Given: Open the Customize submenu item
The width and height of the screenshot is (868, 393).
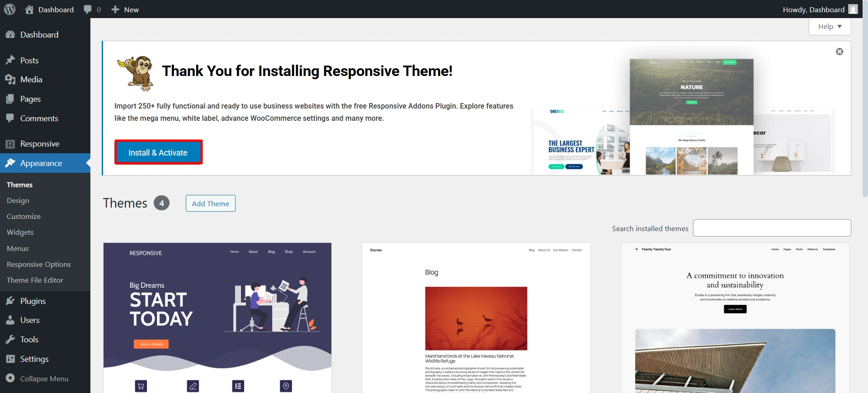Looking at the screenshot, I should pyautogui.click(x=24, y=216).
